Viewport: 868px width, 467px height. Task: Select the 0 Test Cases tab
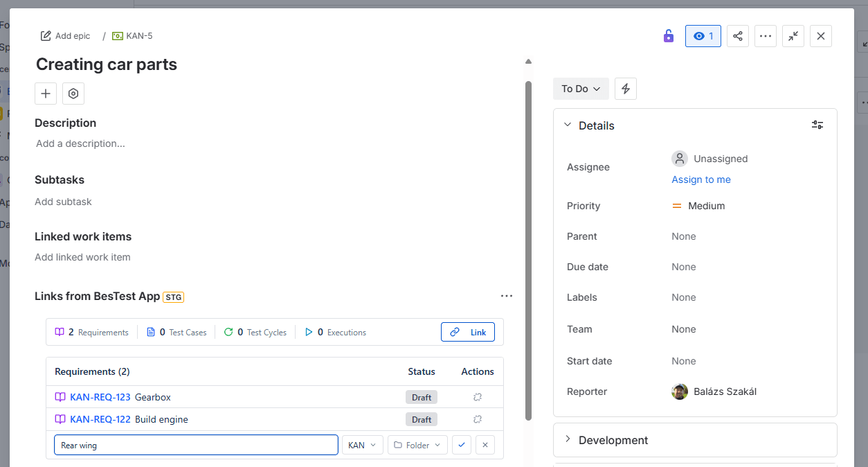(177, 332)
